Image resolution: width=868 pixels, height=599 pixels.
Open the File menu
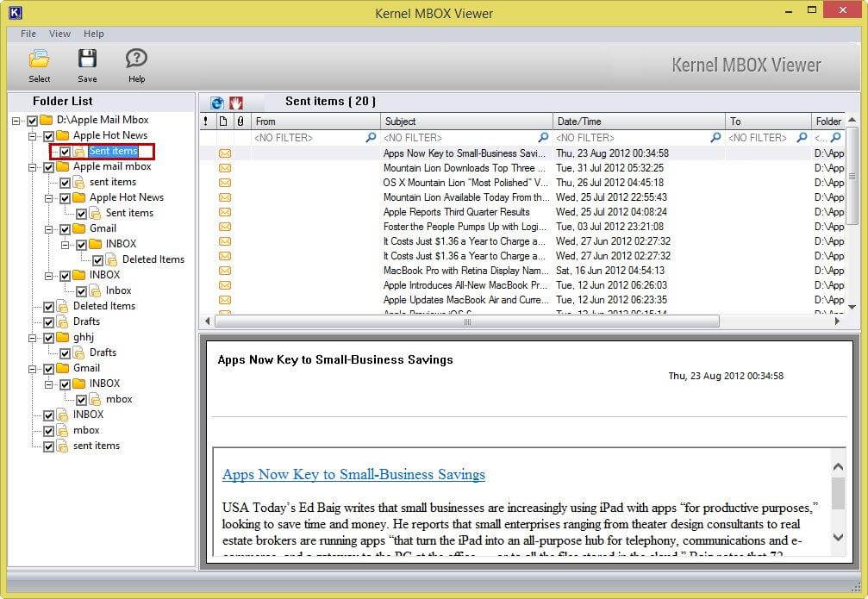click(28, 34)
